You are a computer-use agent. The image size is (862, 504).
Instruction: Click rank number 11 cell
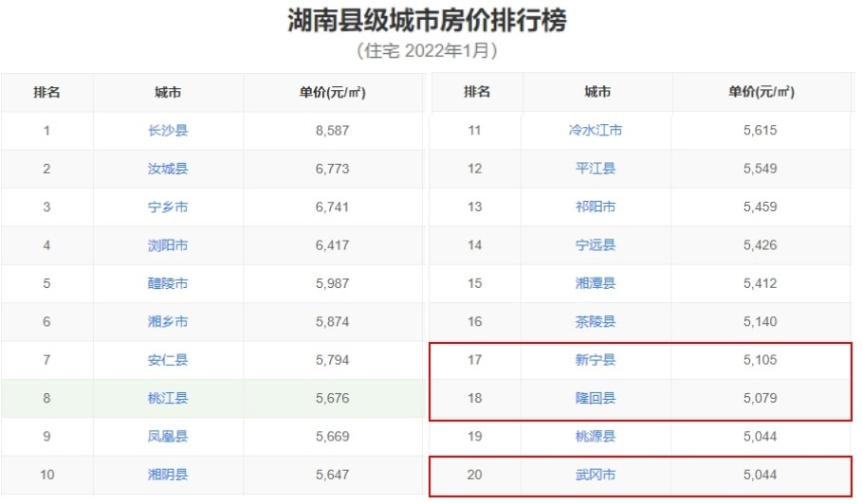[x=475, y=130]
